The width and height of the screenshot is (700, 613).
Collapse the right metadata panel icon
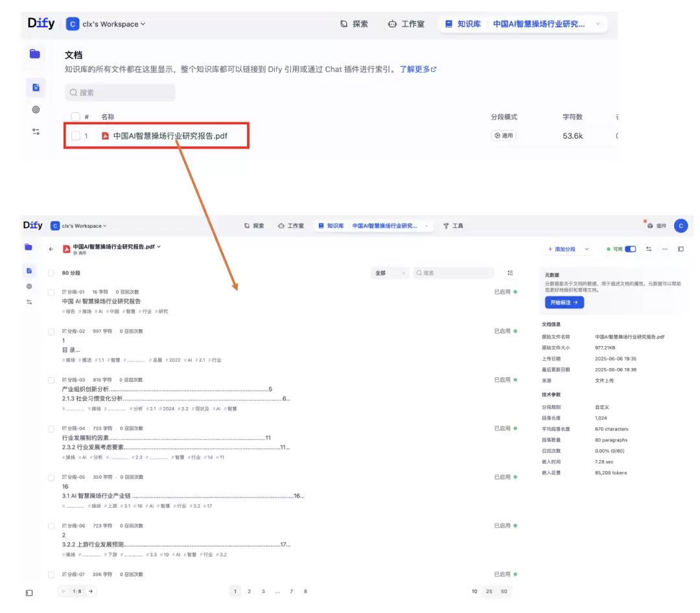(x=681, y=249)
